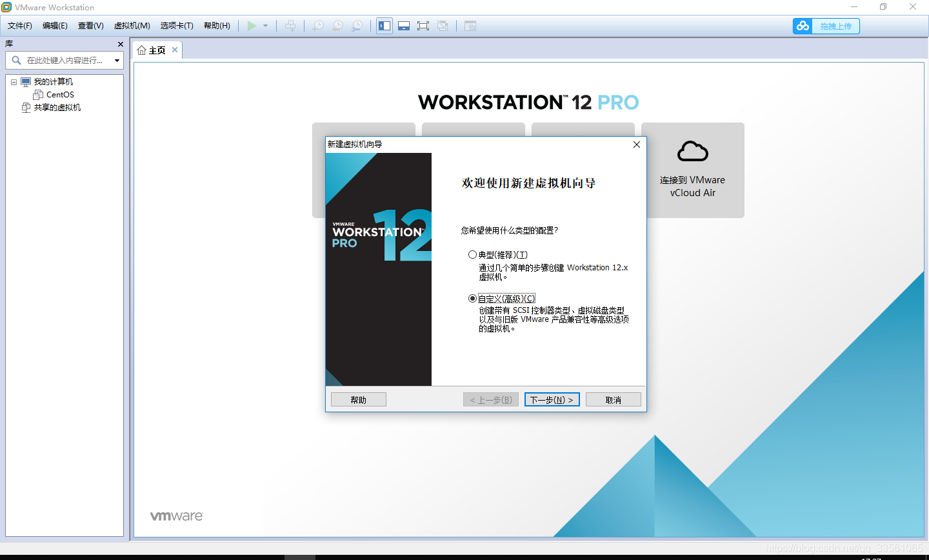Click the VMware Workstation title bar icon
929x560 pixels.
tap(6, 7)
